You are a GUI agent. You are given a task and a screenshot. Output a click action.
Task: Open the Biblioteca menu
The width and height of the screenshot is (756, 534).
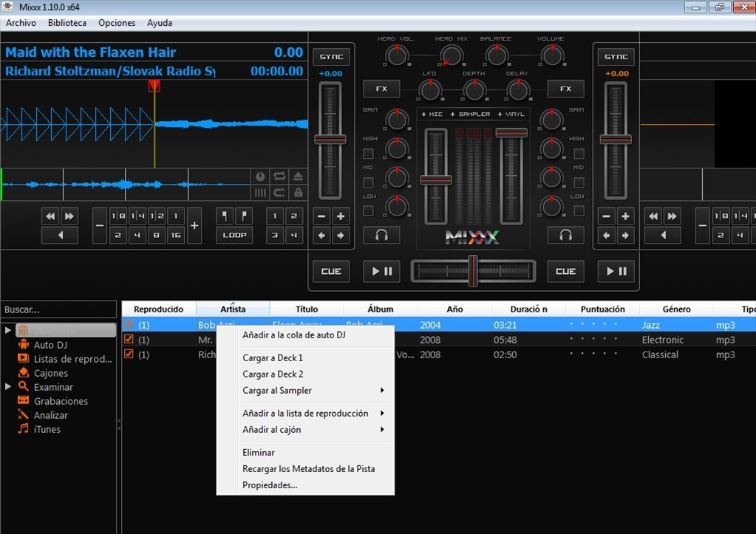[x=67, y=23]
